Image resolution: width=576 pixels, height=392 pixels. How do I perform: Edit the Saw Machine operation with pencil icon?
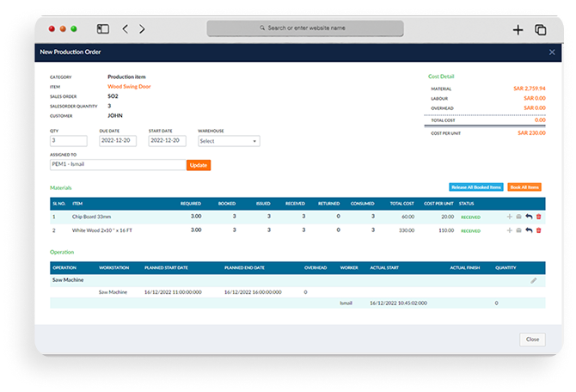(533, 280)
